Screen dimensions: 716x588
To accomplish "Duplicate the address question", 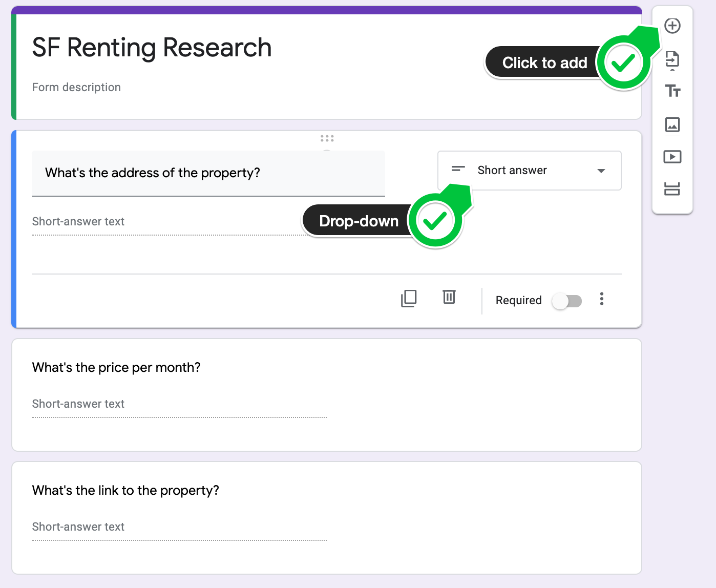I will pos(409,299).
